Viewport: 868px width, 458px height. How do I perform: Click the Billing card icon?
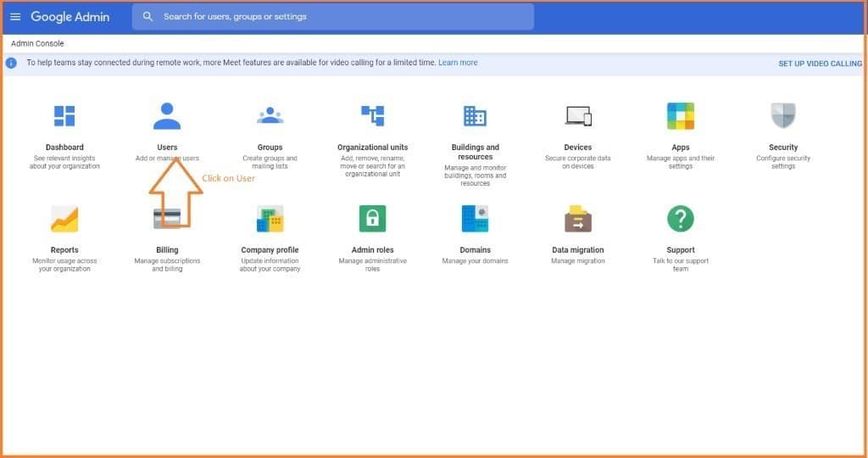point(167,219)
